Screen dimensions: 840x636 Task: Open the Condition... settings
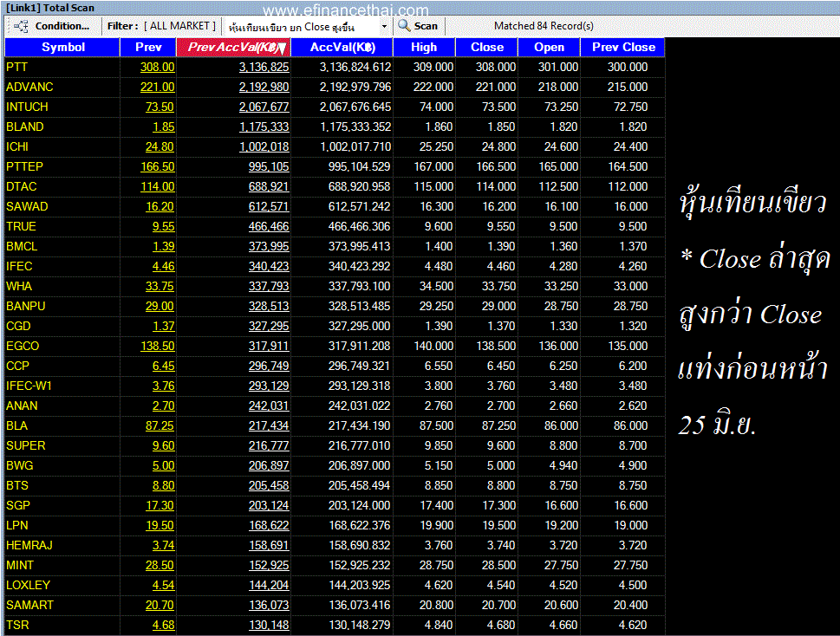tap(62, 26)
